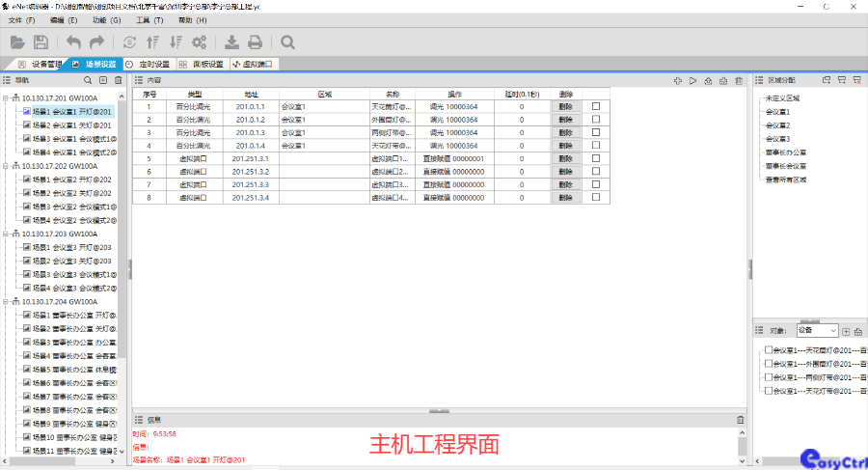
Task: Select 场景2 会议室1 关灯@201 scene
Action: pos(71,124)
